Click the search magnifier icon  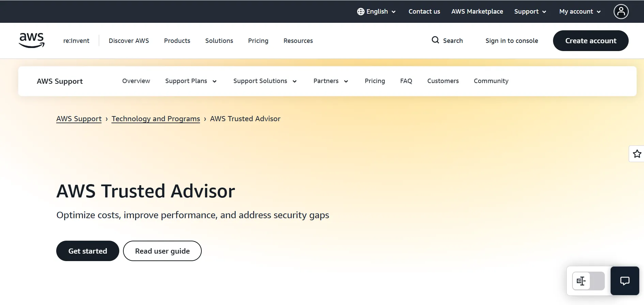pyautogui.click(x=435, y=40)
